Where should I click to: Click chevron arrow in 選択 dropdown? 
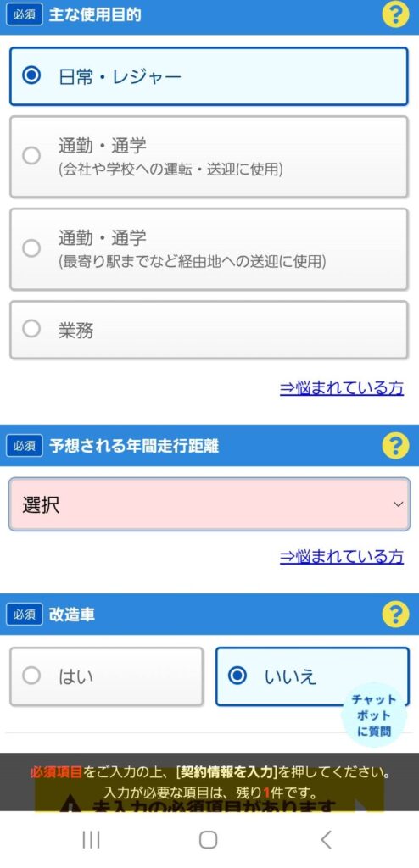point(398,504)
